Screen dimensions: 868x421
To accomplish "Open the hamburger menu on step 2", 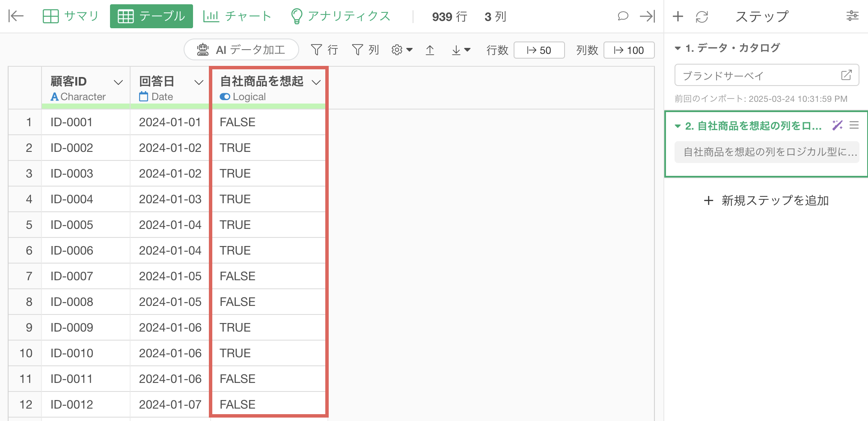I will [x=854, y=125].
